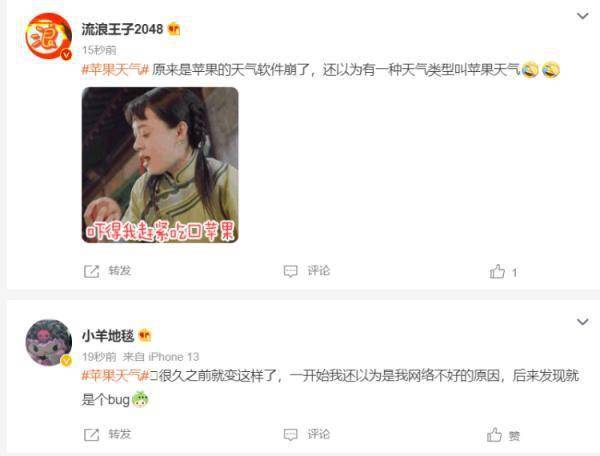Open #苹果天气# hashtag in first post
The height and width of the screenshot is (456, 600).
point(115,70)
